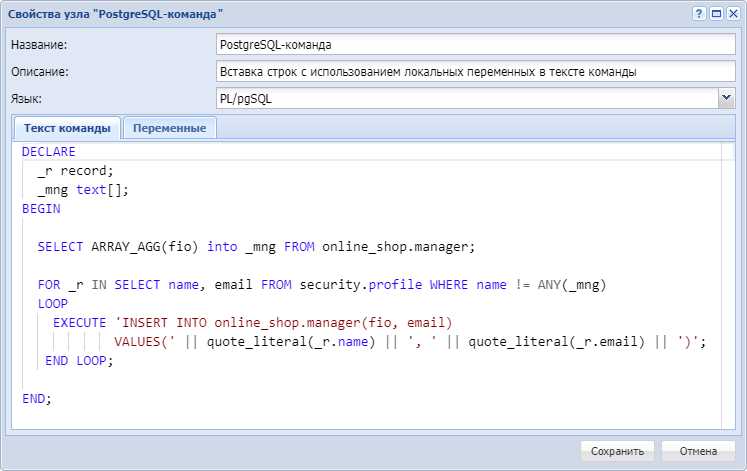This screenshot has width=747, height=471.
Task: Cancel with the Отмена button
Action: click(698, 451)
